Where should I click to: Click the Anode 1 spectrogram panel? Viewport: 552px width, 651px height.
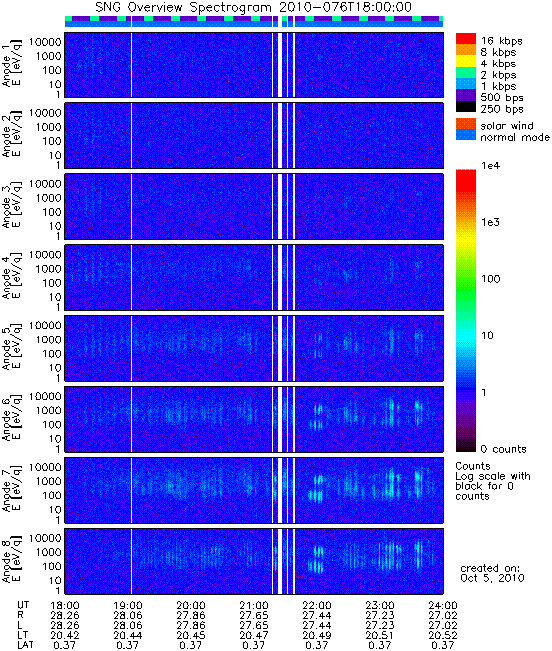coord(254,65)
